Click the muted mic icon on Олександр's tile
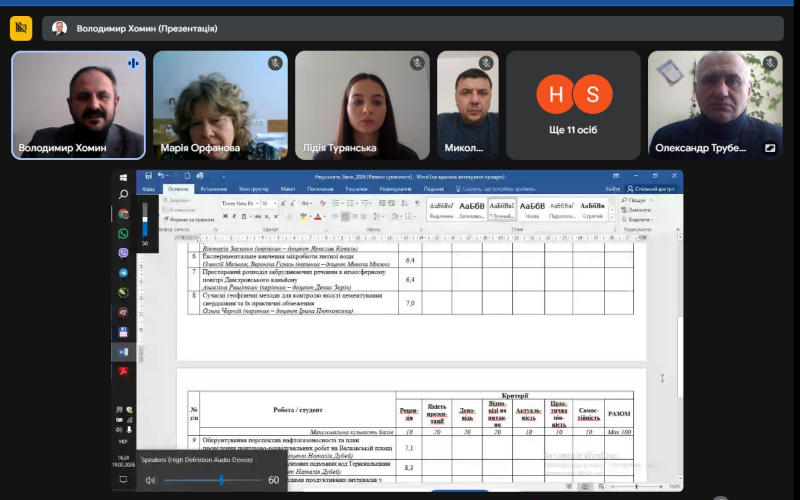The image size is (800, 500). pos(770,63)
